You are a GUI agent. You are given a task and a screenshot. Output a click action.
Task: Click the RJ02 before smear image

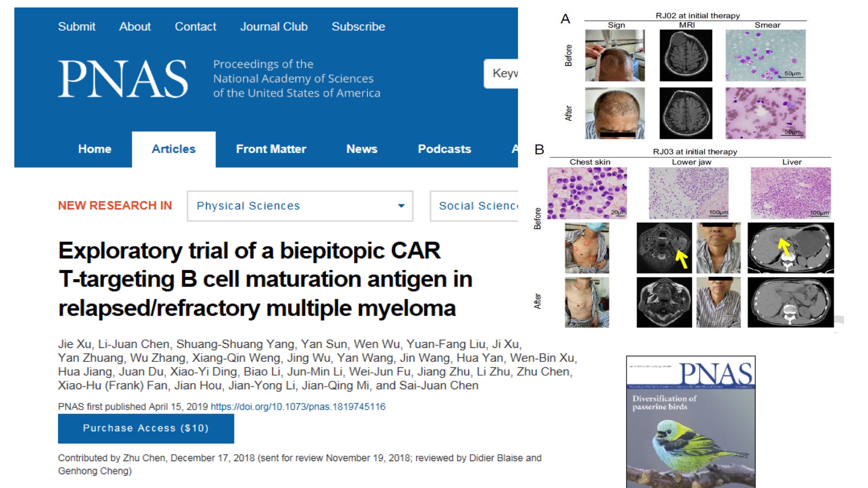point(765,56)
